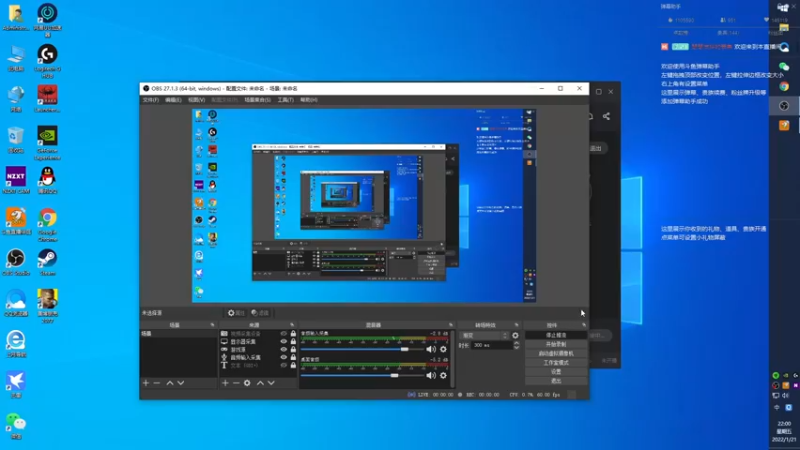Screen dimensions: 800x450
Task: Move scene down with the arrow
Action: click(181, 383)
